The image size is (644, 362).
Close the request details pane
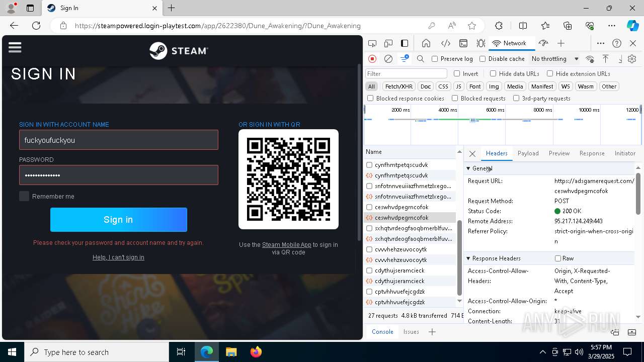(x=472, y=154)
